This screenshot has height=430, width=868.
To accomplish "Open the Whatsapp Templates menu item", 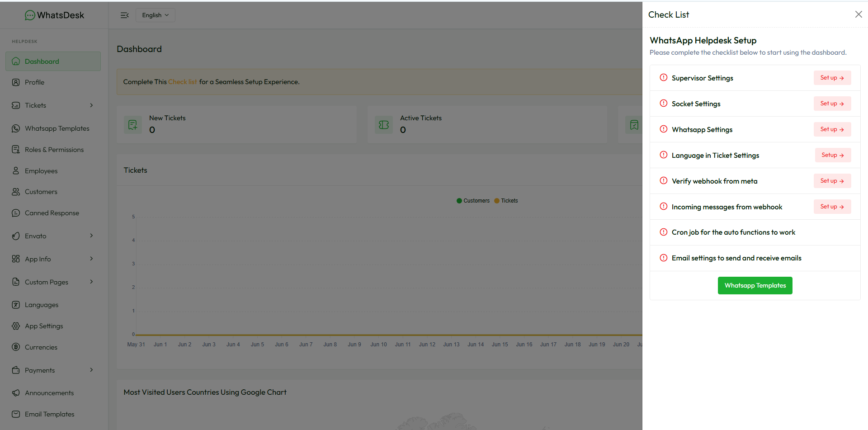I will (x=53, y=128).
